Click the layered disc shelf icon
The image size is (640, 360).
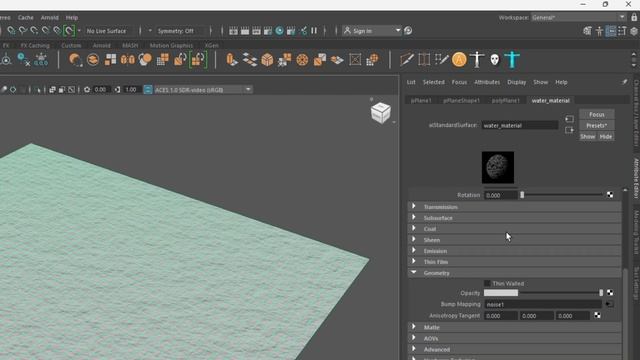93,60
